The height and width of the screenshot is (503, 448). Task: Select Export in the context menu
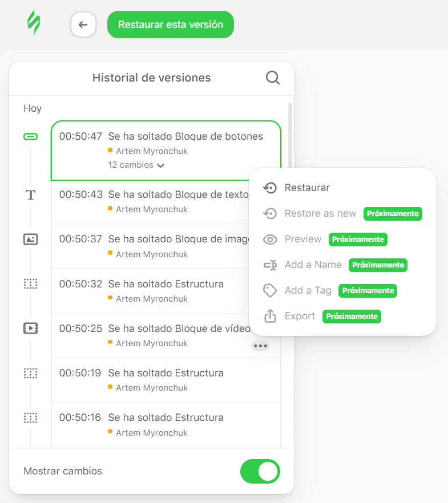[x=342, y=316]
